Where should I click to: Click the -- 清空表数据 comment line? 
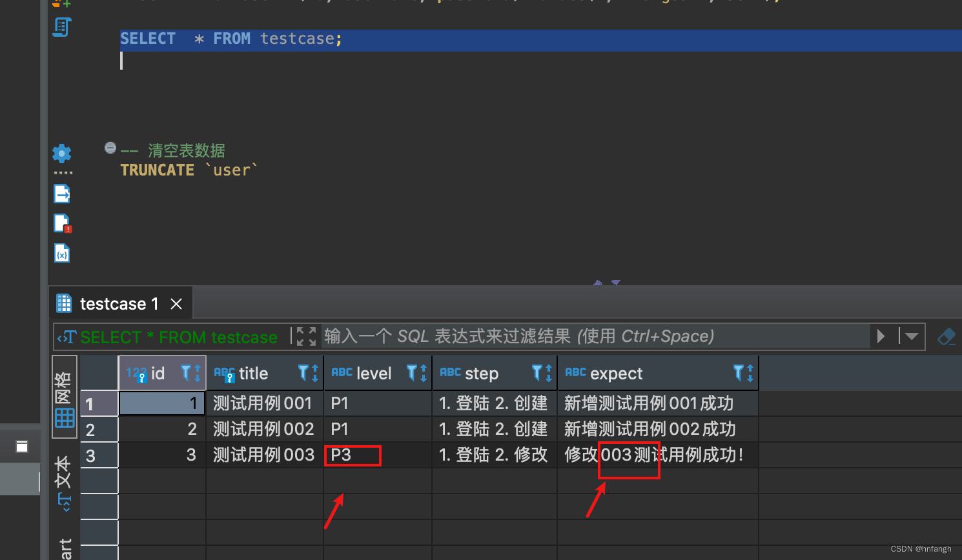point(173,151)
